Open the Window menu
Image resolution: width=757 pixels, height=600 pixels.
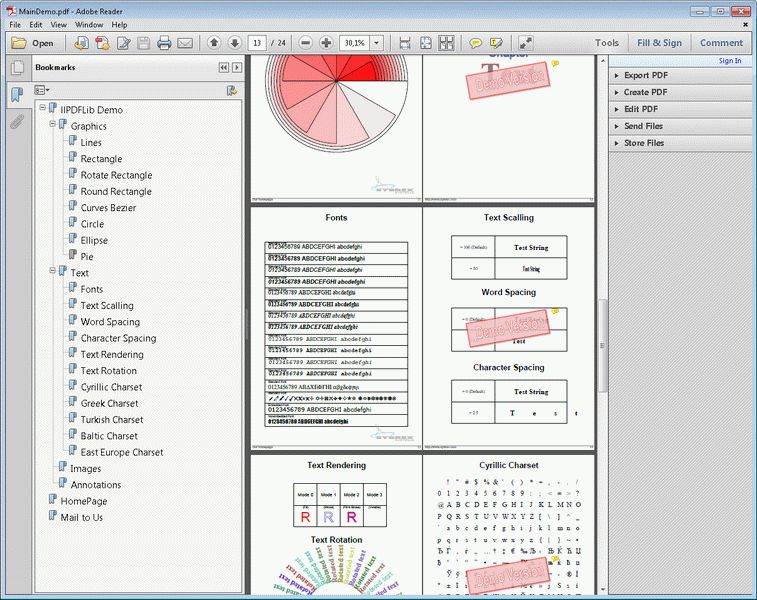[x=89, y=25]
